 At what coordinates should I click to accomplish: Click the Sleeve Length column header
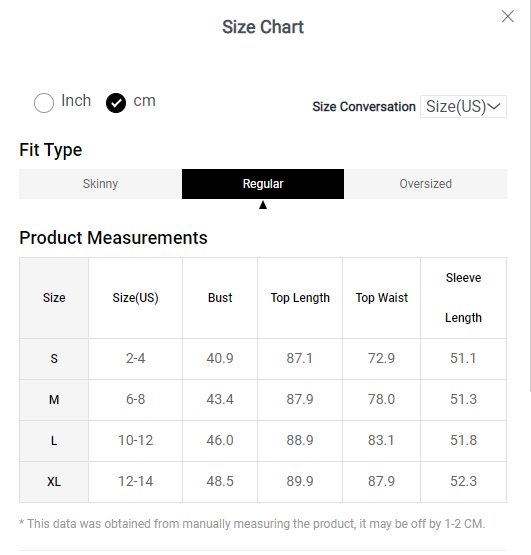click(463, 298)
